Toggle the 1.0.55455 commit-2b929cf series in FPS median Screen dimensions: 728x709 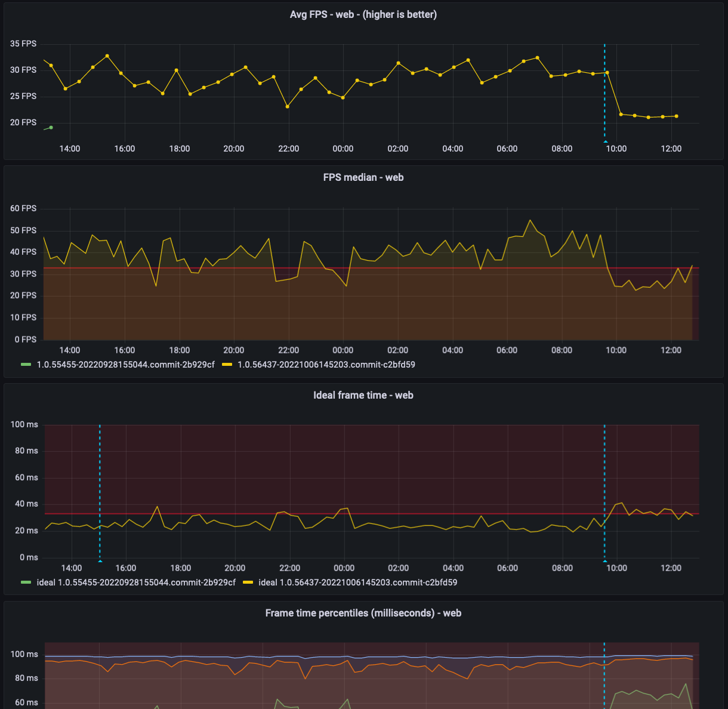pyautogui.click(x=125, y=365)
